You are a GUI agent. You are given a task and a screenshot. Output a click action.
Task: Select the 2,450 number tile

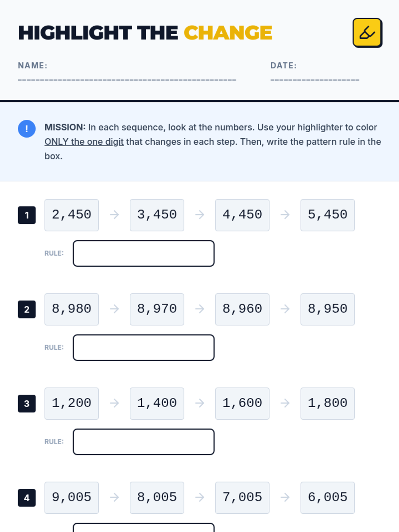pos(71,215)
